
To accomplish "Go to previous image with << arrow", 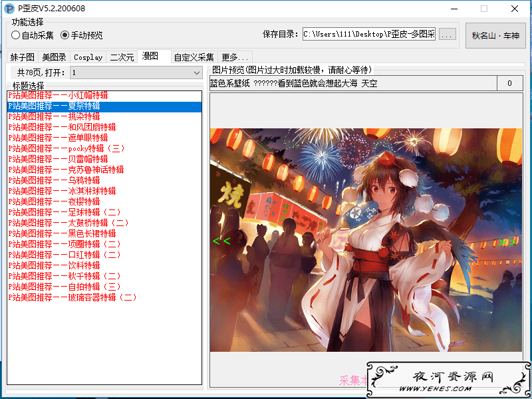I will 221,241.
